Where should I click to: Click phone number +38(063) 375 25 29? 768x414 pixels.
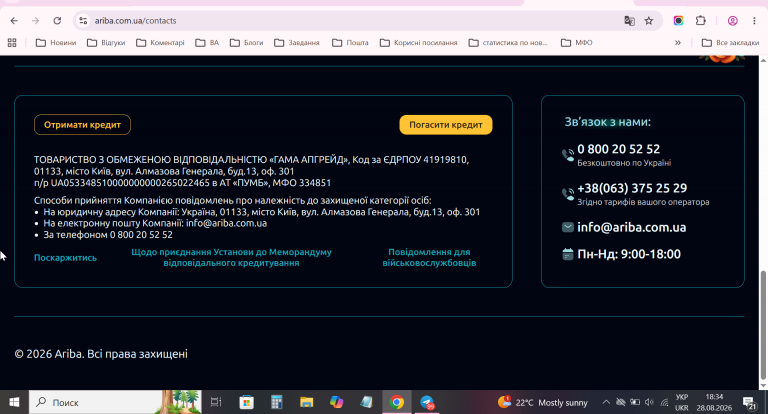click(632, 188)
